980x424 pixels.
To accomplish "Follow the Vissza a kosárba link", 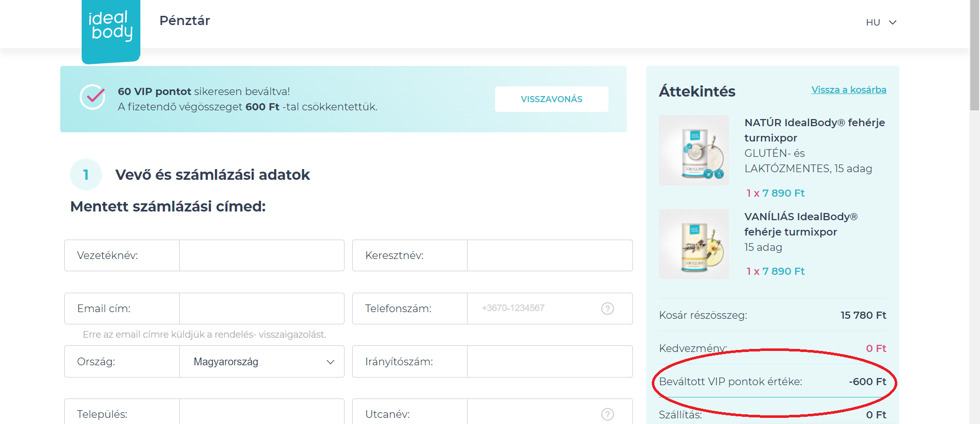I will 848,90.
